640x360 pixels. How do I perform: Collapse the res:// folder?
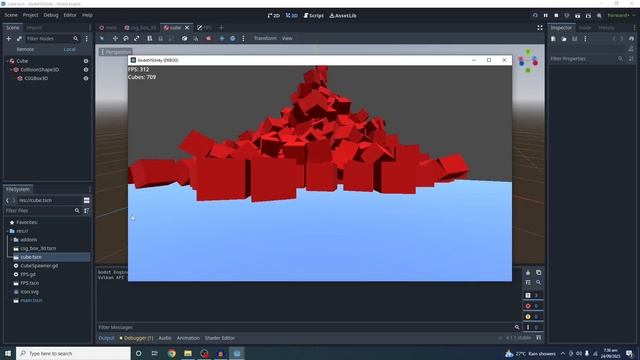[x=7, y=231]
